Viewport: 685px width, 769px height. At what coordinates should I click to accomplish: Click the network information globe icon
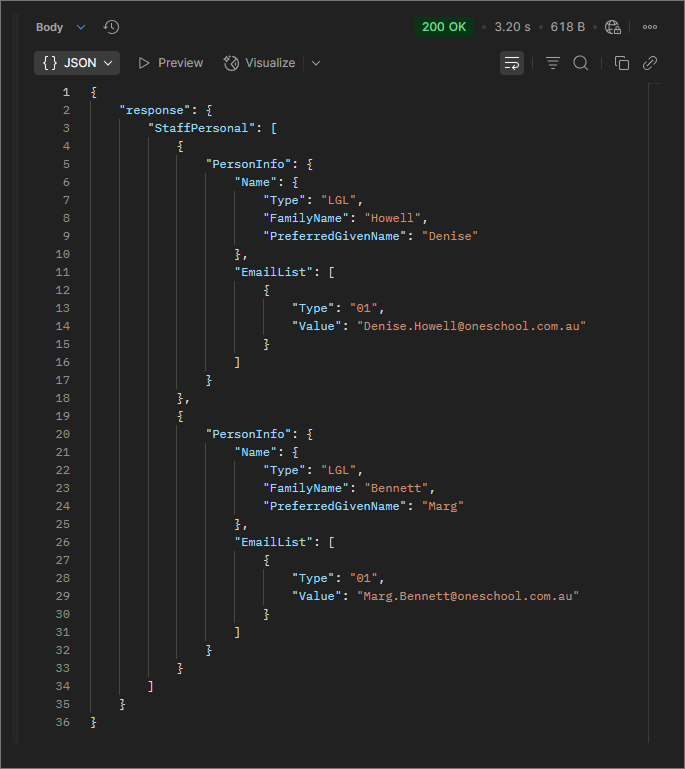[x=613, y=27]
